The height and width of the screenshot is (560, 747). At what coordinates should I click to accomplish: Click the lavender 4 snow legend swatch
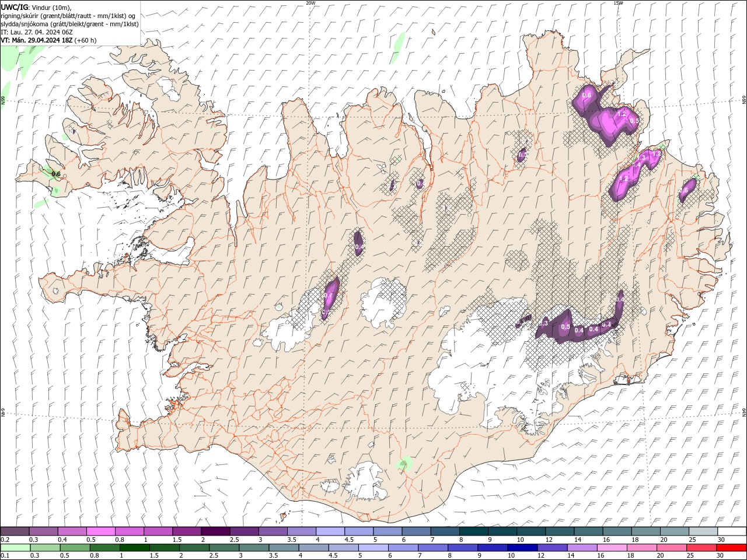coord(329,531)
